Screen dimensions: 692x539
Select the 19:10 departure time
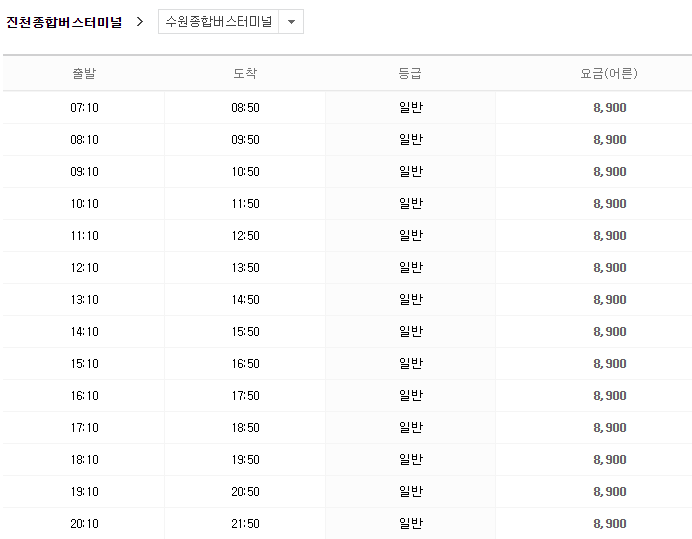coord(85,492)
